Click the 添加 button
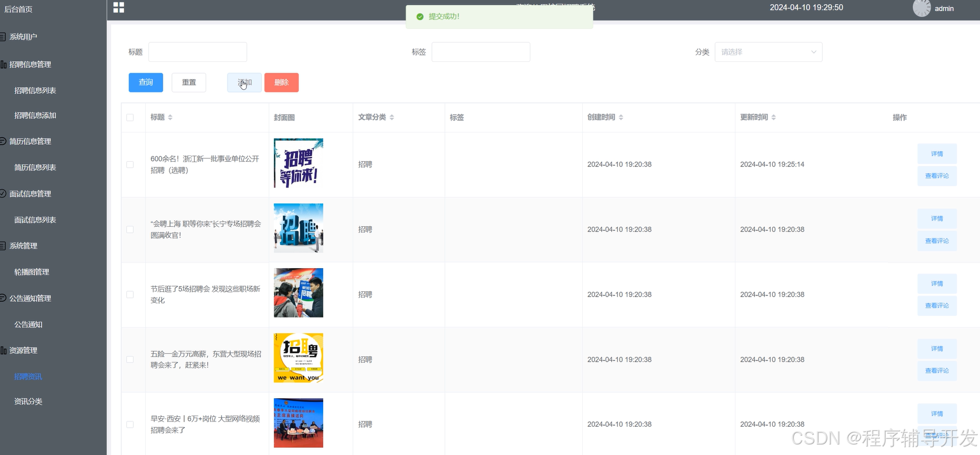Image resolution: width=980 pixels, height=455 pixels. coord(244,82)
